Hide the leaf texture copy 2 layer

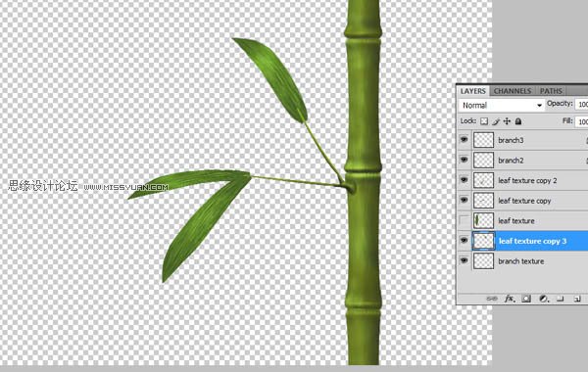pyautogui.click(x=464, y=180)
